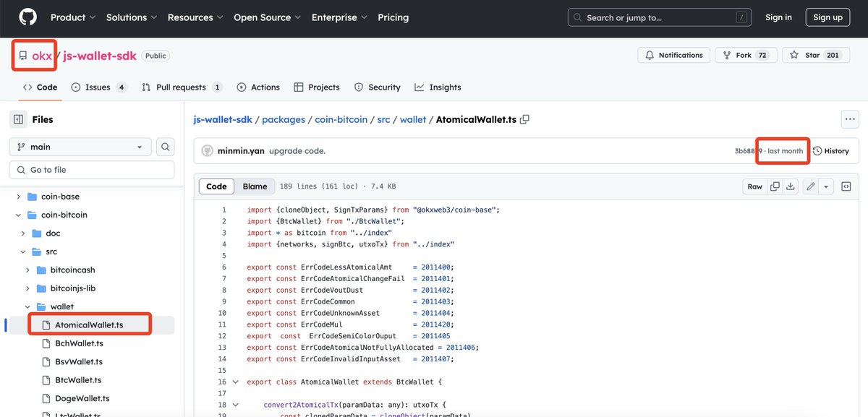This screenshot has width=868, height=417.
Task: Click the file search magnifier icon
Action: 166,147
